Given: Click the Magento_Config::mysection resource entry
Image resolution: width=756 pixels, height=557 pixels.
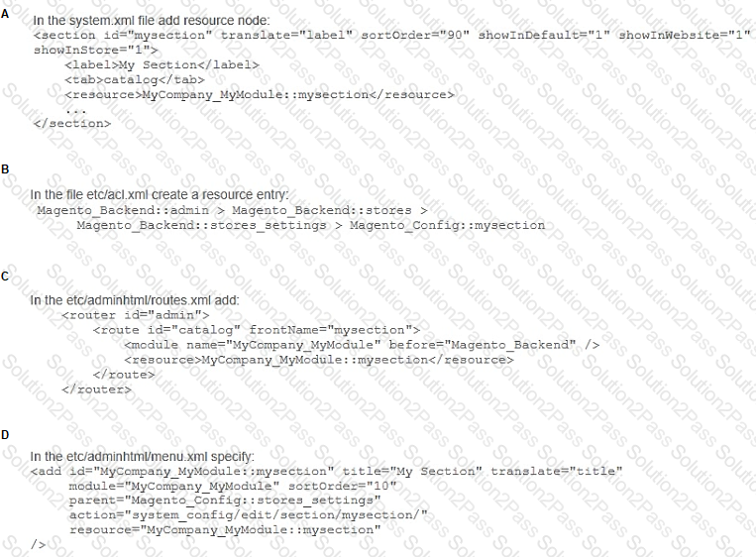Looking at the screenshot, I should (448, 225).
